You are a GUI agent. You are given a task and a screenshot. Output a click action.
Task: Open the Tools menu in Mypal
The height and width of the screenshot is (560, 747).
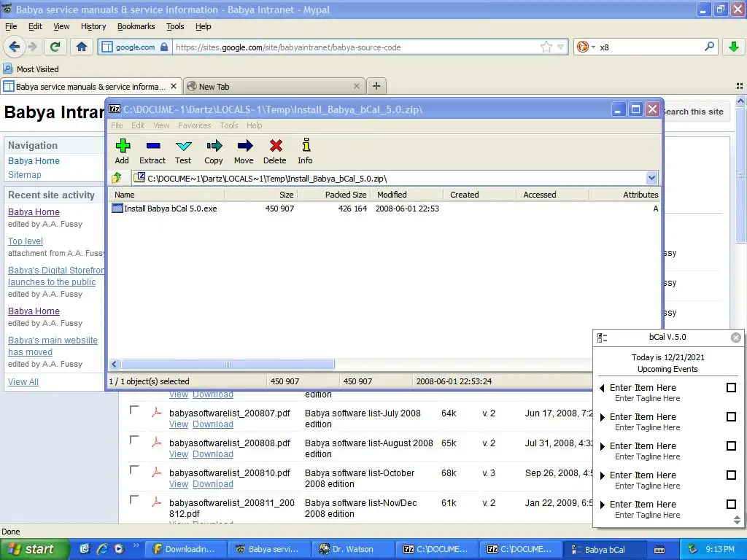coord(175,26)
